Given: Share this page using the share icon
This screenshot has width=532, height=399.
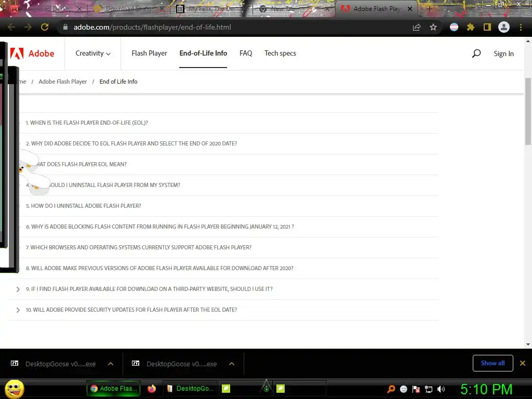Looking at the screenshot, I should point(417,27).
